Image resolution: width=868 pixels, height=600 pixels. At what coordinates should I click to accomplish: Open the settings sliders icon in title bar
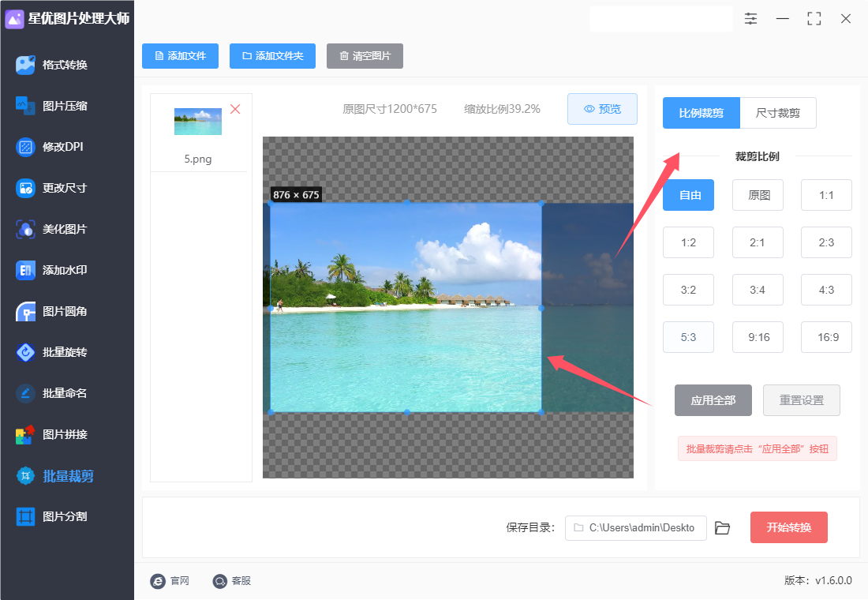click(x=750, y=18)
